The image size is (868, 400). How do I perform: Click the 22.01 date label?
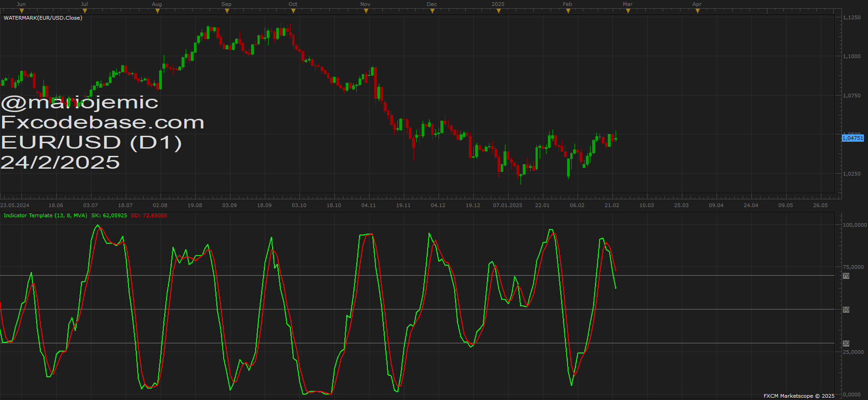(542, 205)
